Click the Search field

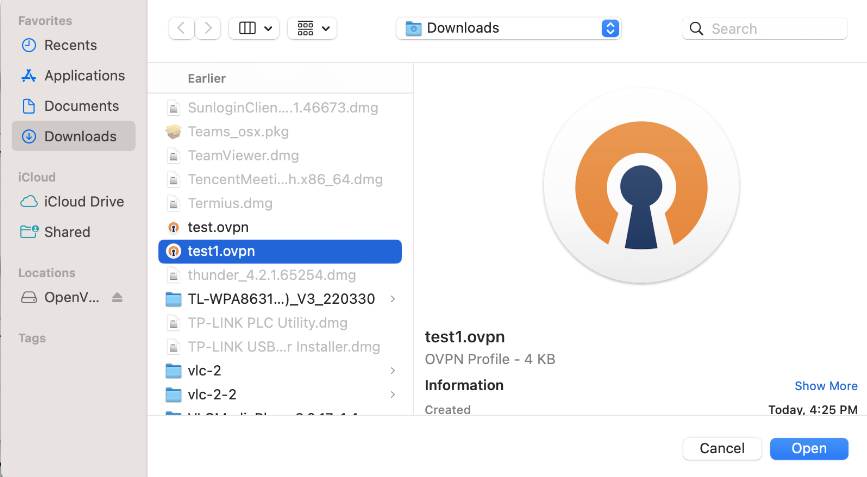point(765,29)
